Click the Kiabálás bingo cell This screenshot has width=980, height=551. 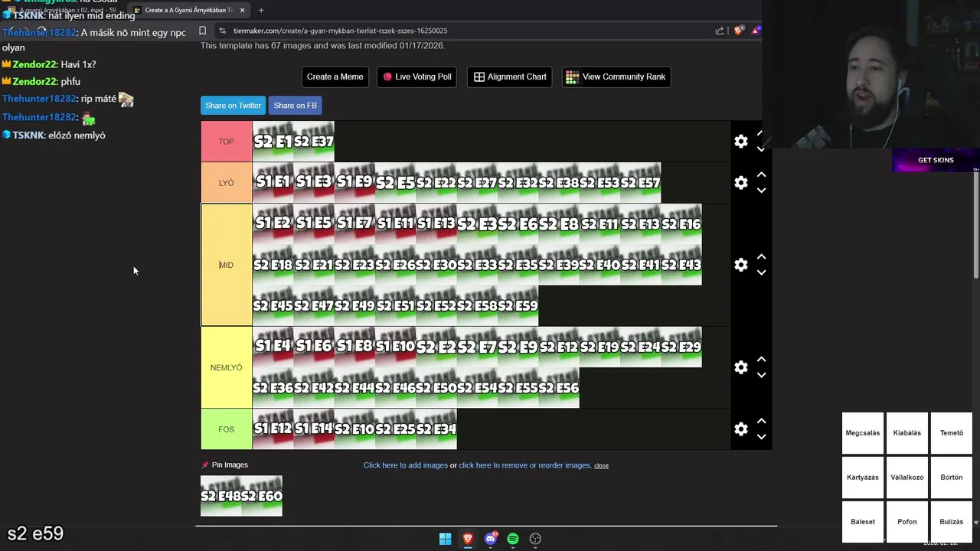point(907,433)
